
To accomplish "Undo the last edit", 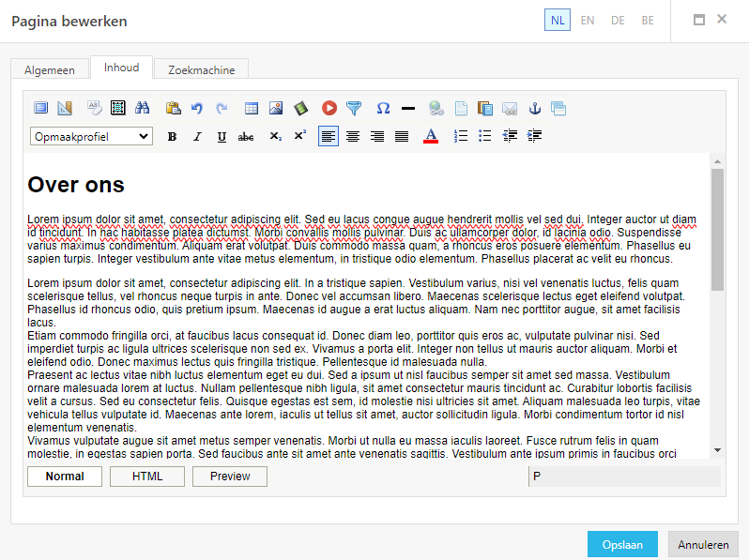I will pos(197,108).
